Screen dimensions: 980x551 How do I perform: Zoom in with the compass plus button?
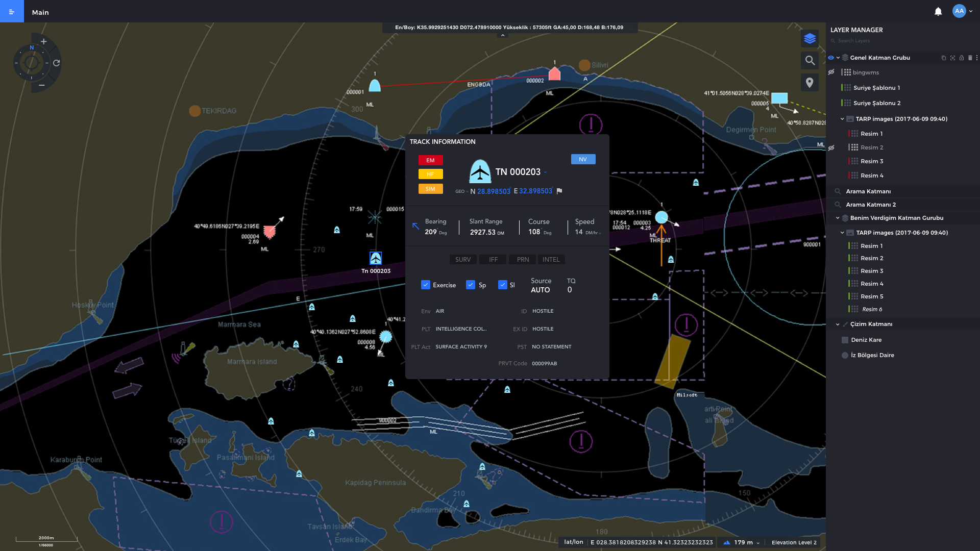click(44, 41)
